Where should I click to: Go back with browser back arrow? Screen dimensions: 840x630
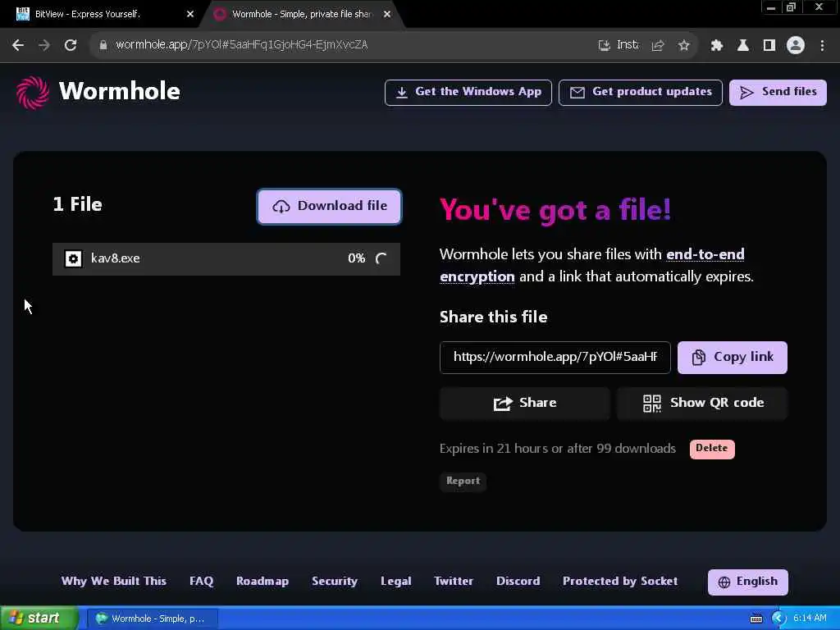(18, 45)
